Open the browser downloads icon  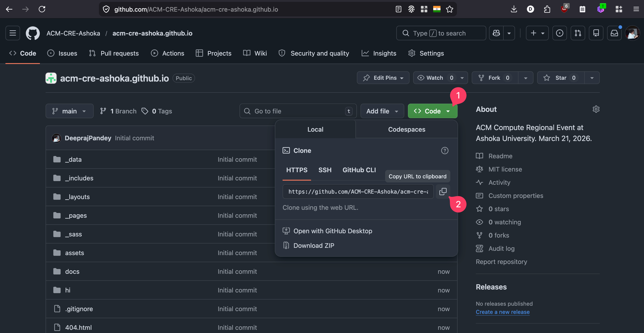(x=514, y=9)
